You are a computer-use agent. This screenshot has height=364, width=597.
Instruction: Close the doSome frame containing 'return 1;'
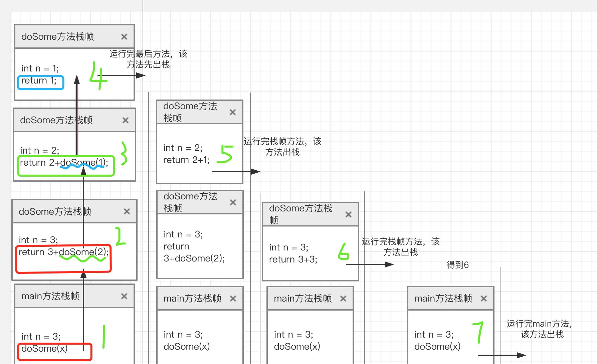[x=124, y=37]
